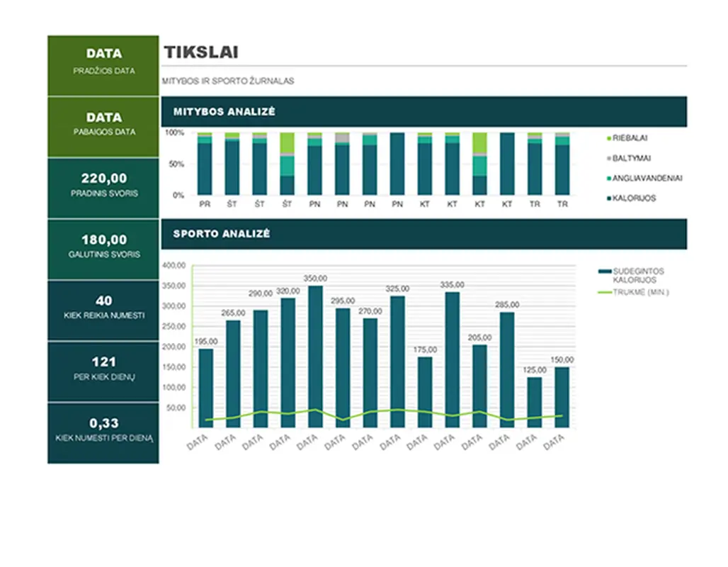Click the 220,00 PRADINIS SVORIS cell
Image resolution: width=728 pixels, height=567 pixels.
[x=103, y=188]
